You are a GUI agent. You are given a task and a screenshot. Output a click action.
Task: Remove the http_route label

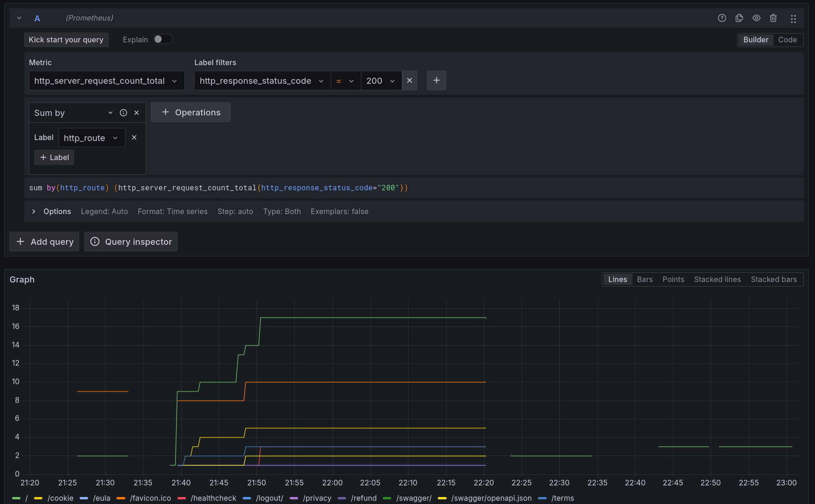[x=134, y=137]
